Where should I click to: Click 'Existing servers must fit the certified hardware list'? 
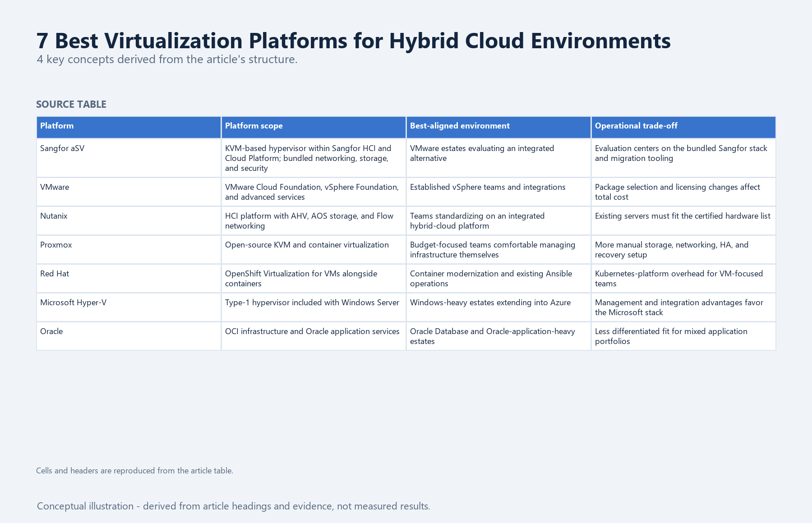[683, 220]
